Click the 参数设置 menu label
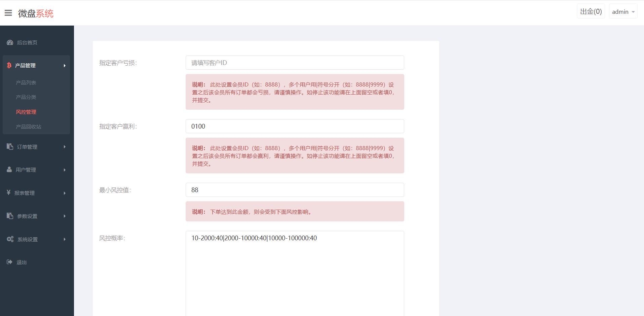Viewport: 644px width, 316px height. pos(27,216)
